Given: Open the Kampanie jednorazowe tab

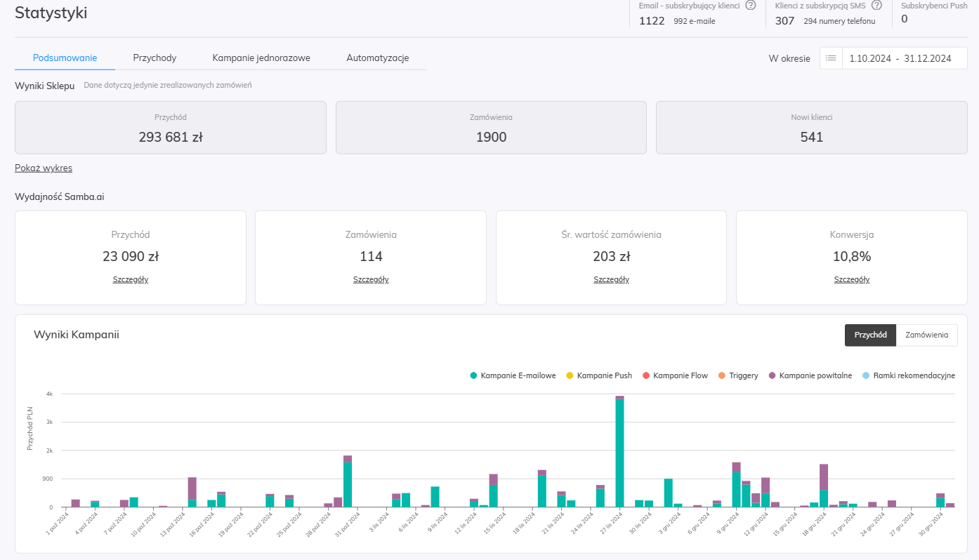Looking at the screenshot, I should 261,58.
